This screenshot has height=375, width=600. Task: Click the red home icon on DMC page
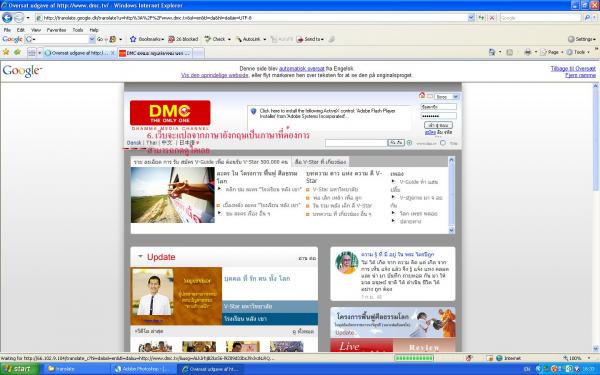click(422, 95)
